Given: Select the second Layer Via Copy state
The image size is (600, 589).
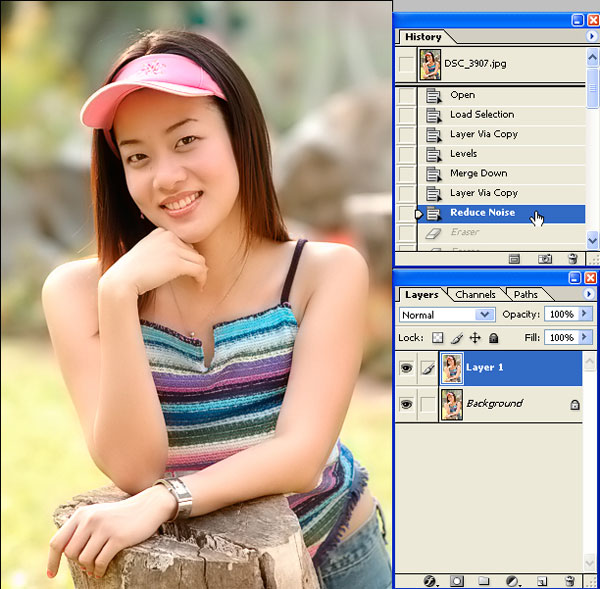Looking at the screenshot, I should 501,193.
